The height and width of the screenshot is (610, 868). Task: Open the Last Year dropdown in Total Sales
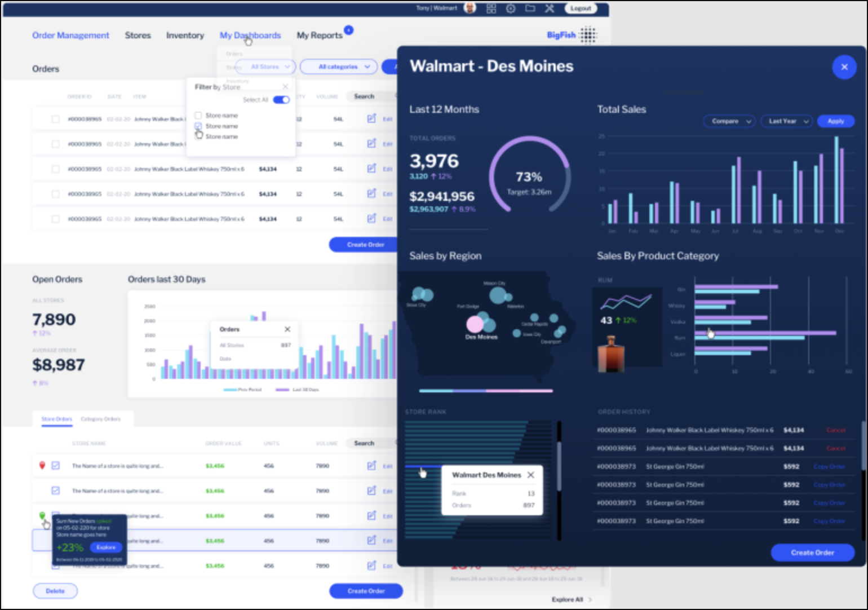pyautogui.click(x=787, y=121)
